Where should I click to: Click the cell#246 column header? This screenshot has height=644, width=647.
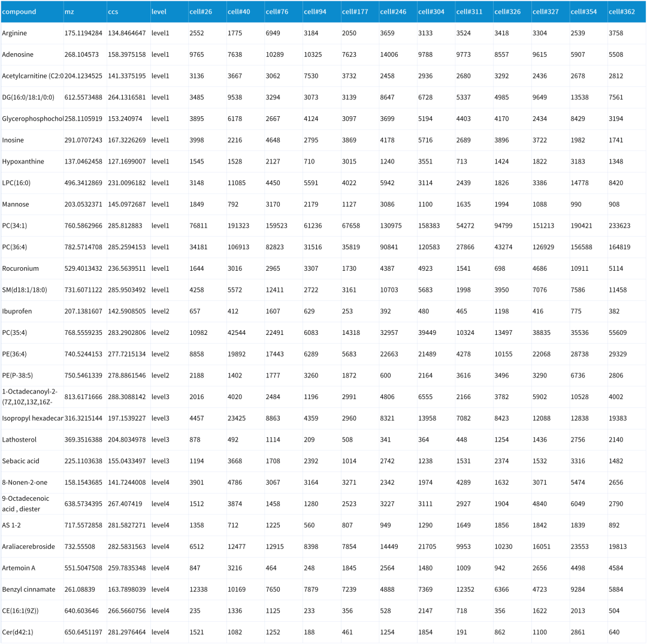tap(398, 11)
